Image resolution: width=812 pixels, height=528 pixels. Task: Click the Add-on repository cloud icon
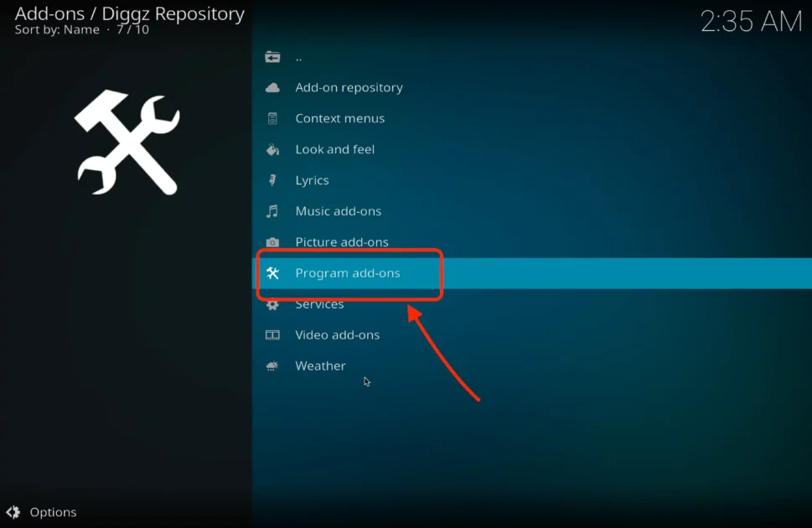(272, 87)
